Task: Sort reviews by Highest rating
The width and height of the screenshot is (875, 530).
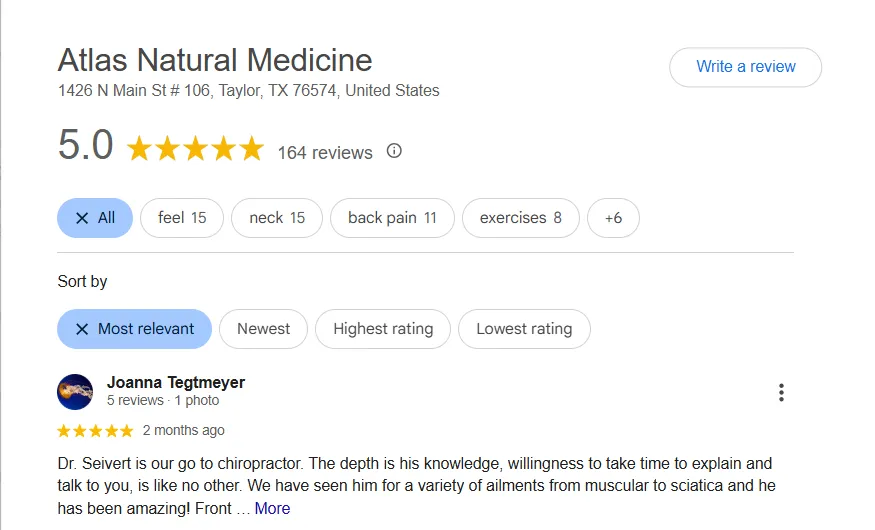Action: [383, 329]
